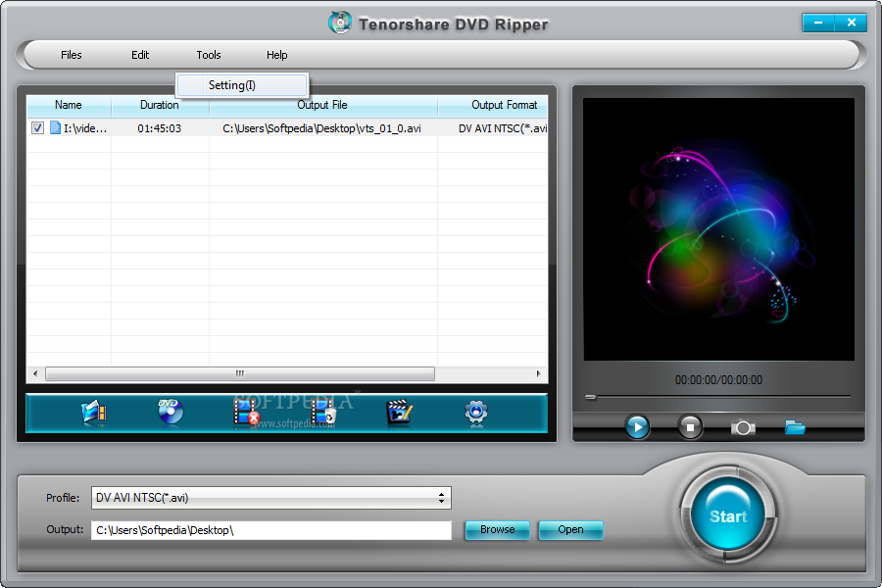The height and width of the screenshot is (588, 882).
Task: Click the file list scroll left arrow
Action: (x=36, y=373)
